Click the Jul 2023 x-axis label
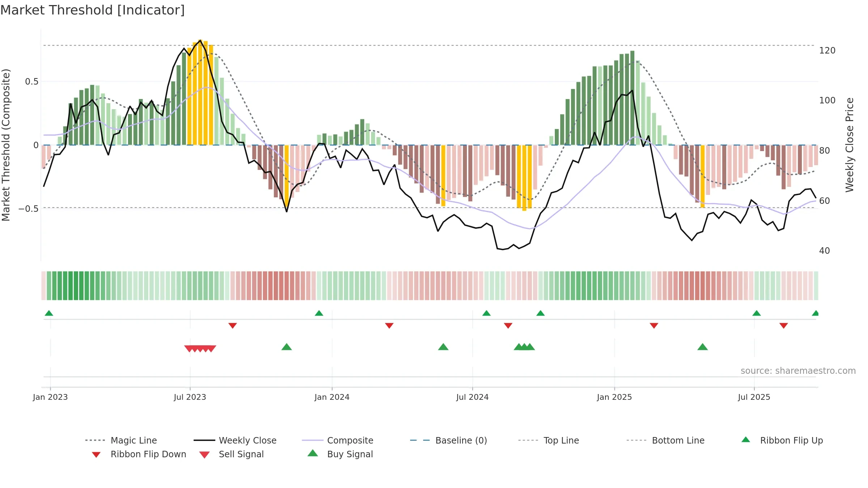The image size is (868, 488). point(190,397)
